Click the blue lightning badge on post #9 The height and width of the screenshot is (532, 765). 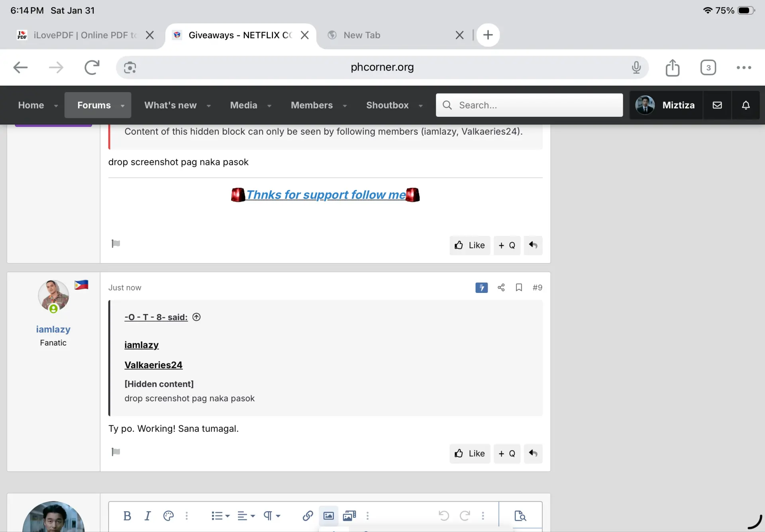[481, 288]
